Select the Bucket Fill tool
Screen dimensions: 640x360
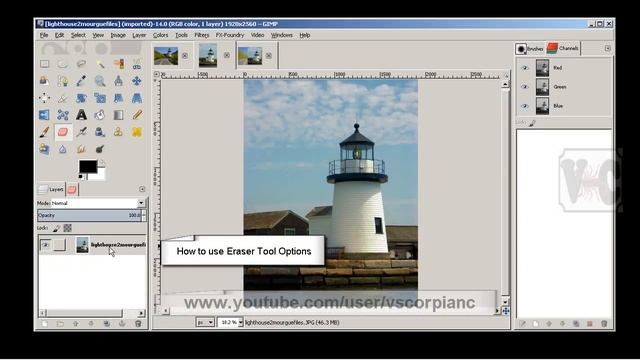[x=100, y=115]
